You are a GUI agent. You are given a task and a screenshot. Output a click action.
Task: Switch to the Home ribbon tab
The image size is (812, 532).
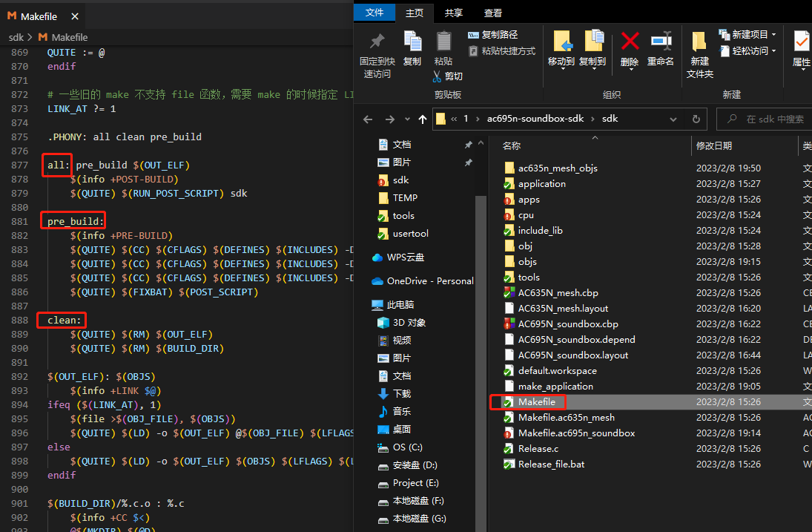click(x=415, y=13)
